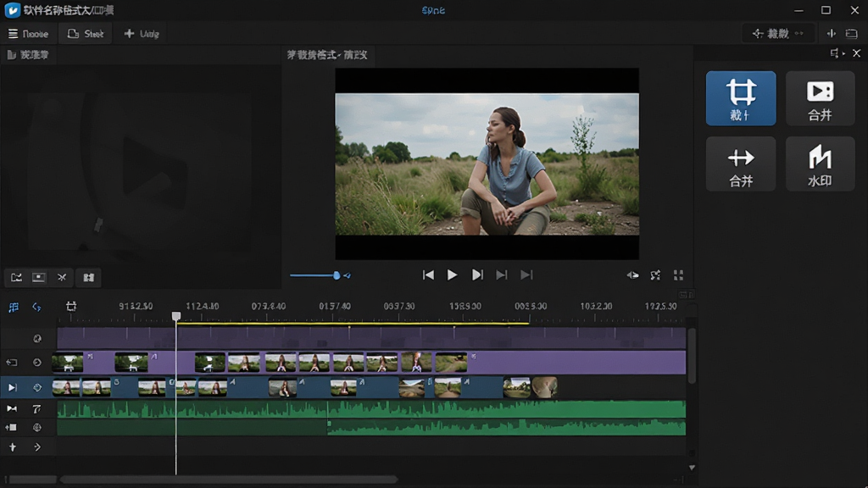Select the blue crop tool tile
The image size is (868, 488).
pyautogui.click(x=741, y=98)
